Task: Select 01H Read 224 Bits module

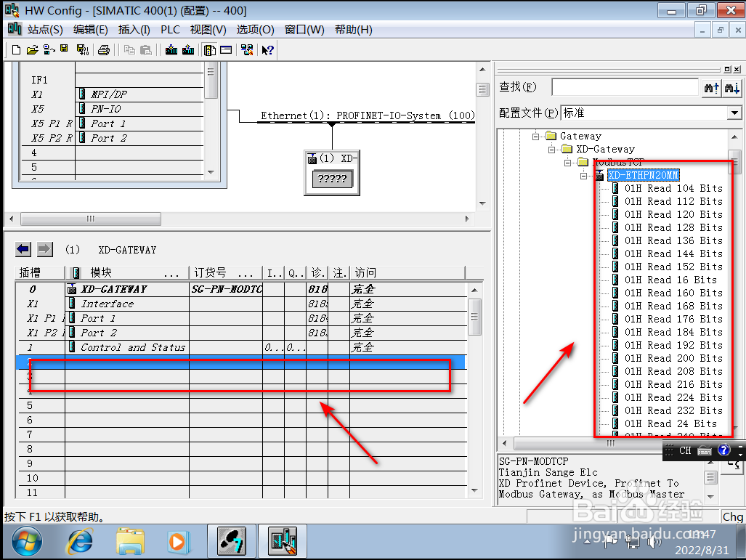Action: [673, 398]
